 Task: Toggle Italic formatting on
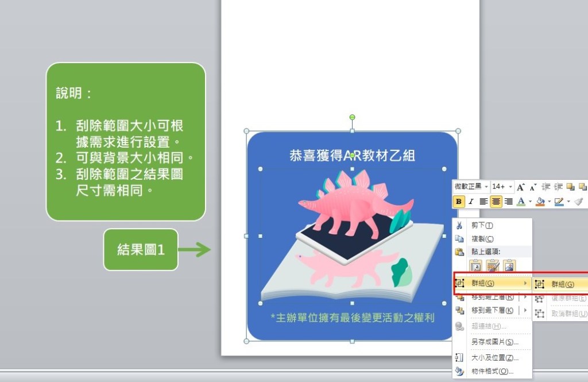coord(471,202)
